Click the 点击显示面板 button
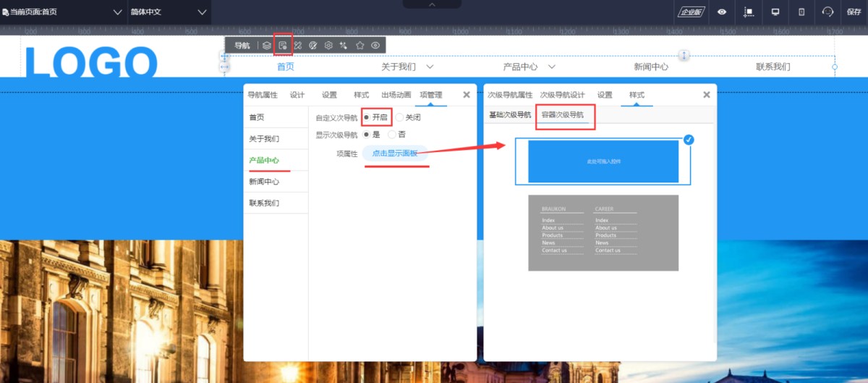The height and width of the screenshot is (383, 868). point(394,153)
